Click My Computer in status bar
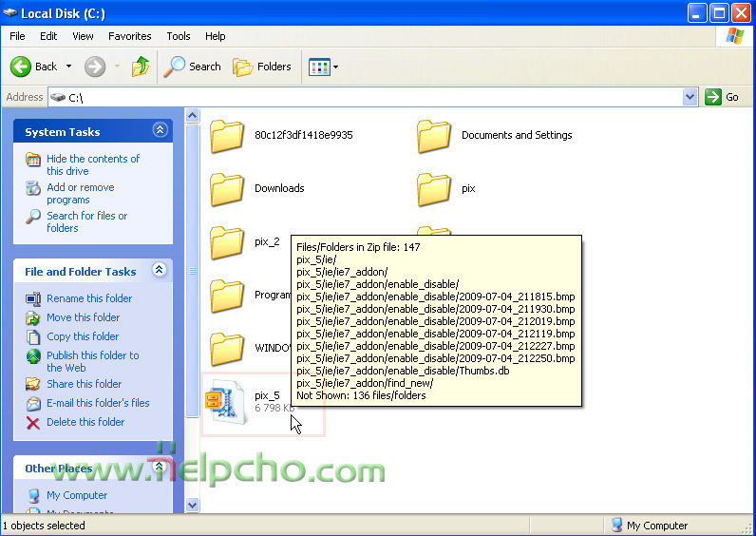This screenshot has width=756, height=536. click(650, 526)
